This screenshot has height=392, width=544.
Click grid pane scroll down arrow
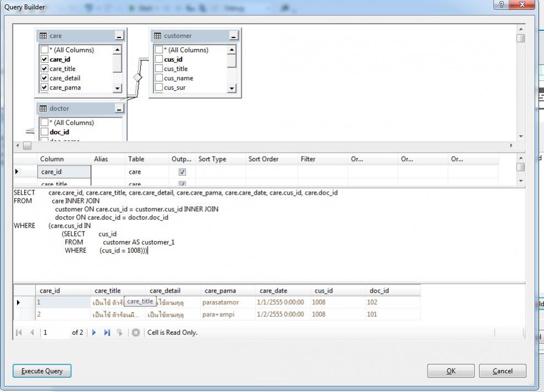click(x=521, y=181)
